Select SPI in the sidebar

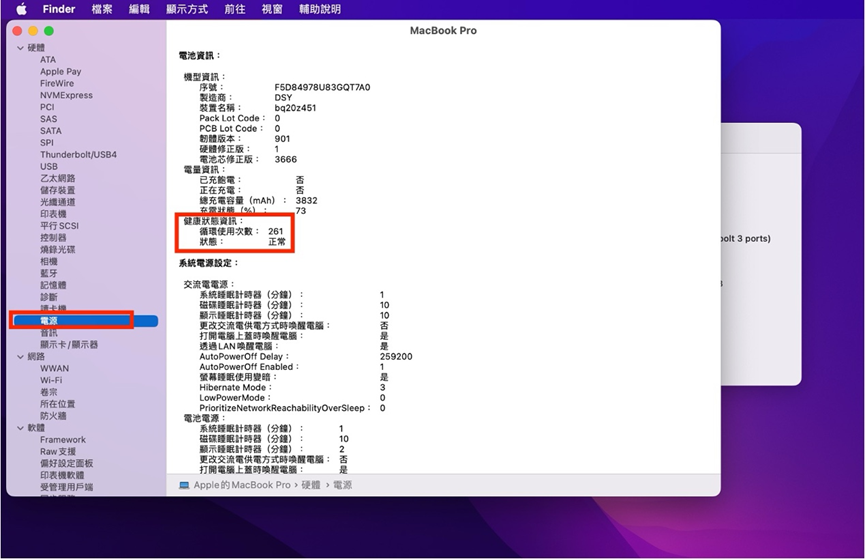(x=47, y=142)
